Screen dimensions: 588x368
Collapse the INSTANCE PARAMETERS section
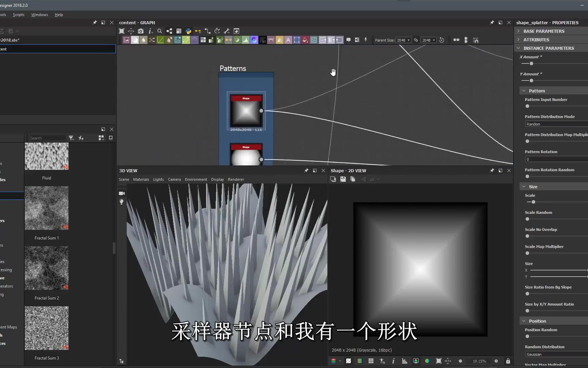coord(519,48)
